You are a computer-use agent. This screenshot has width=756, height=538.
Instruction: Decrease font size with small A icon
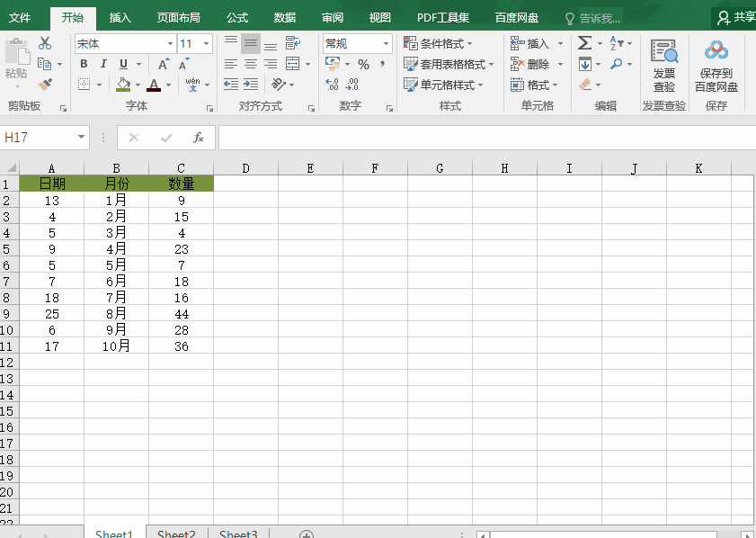click(183, 64)
